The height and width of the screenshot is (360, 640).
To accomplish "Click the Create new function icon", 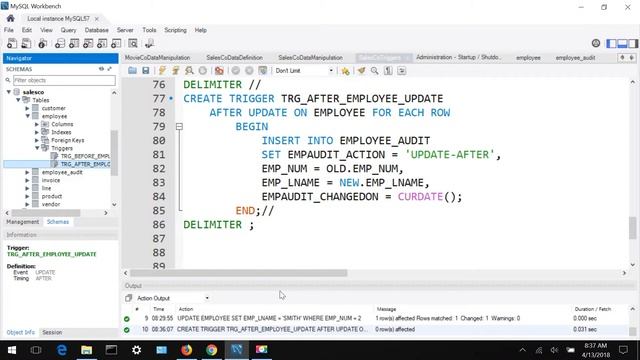I will [x=116, y=43].
